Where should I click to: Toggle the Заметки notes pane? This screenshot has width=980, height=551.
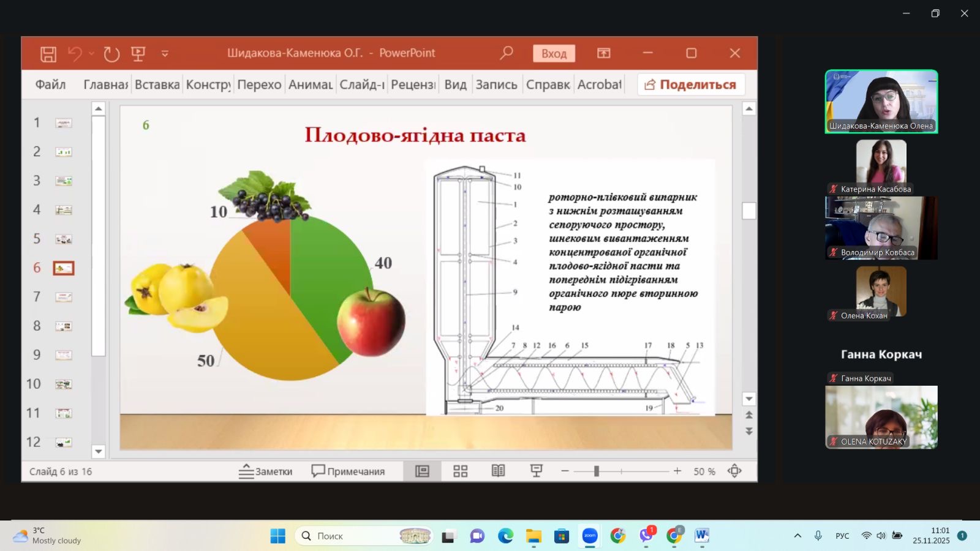coord(265,471)
